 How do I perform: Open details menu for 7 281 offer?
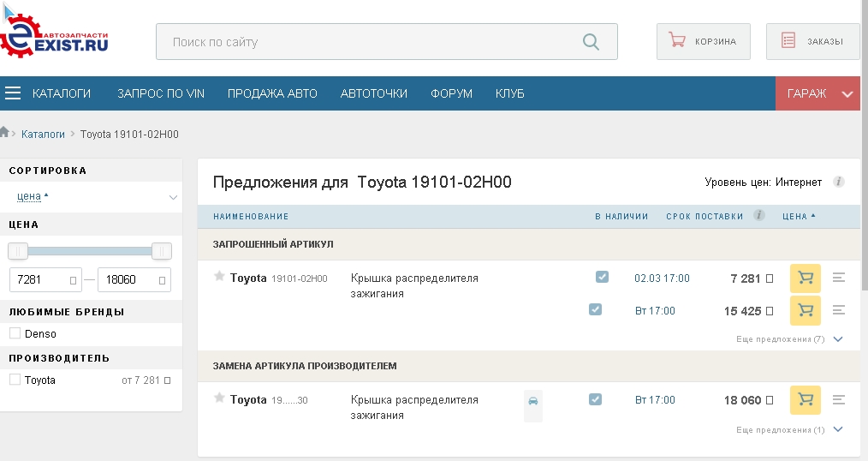click(x=839, y=278)
